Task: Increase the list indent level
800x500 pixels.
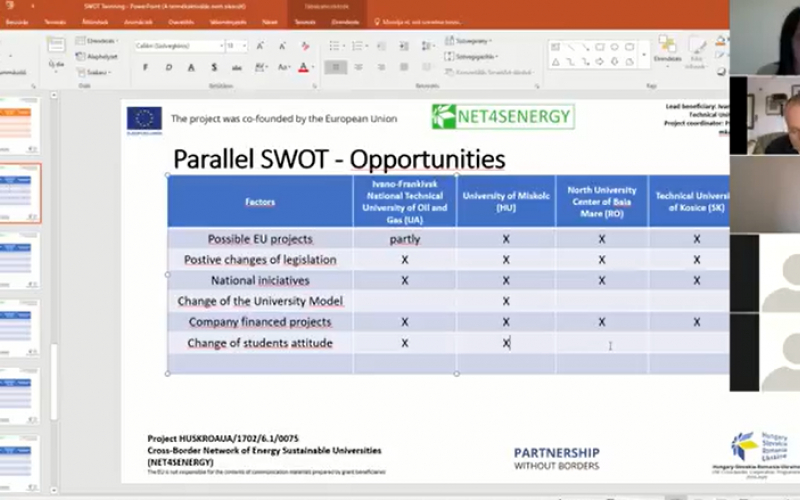Action: coord(404,46)
